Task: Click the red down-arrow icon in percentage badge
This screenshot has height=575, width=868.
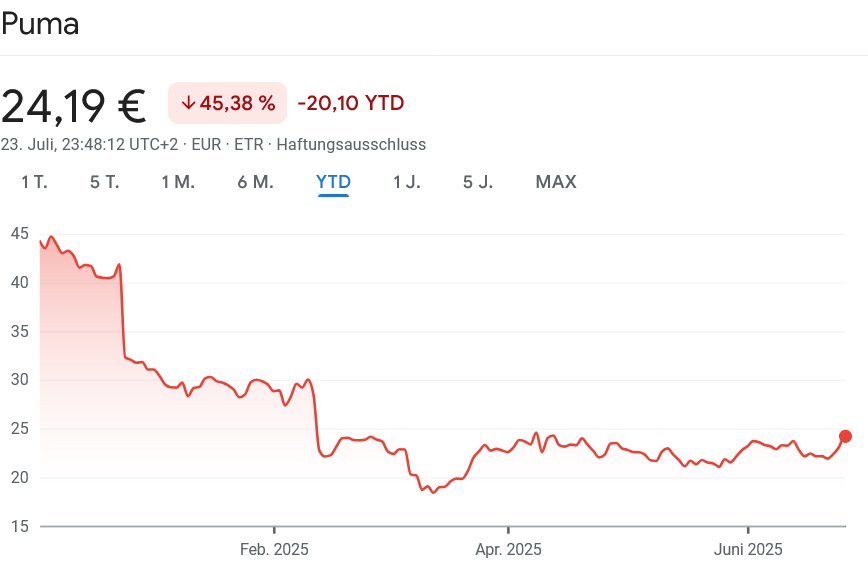Action: [188, 103]
